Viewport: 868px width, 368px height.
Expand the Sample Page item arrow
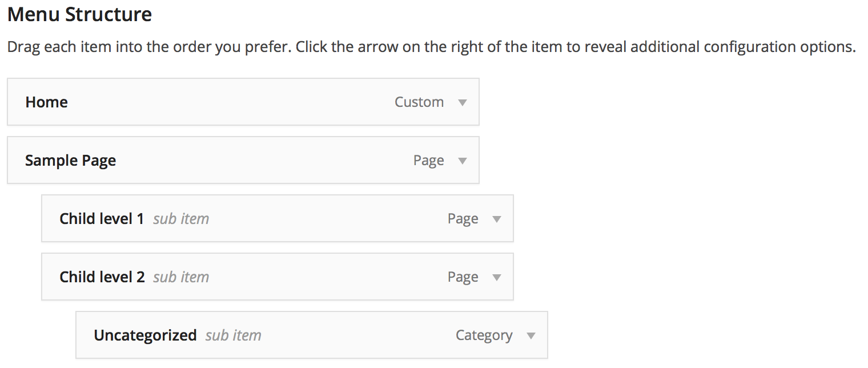pyautogui.click(x=463, y=161)
